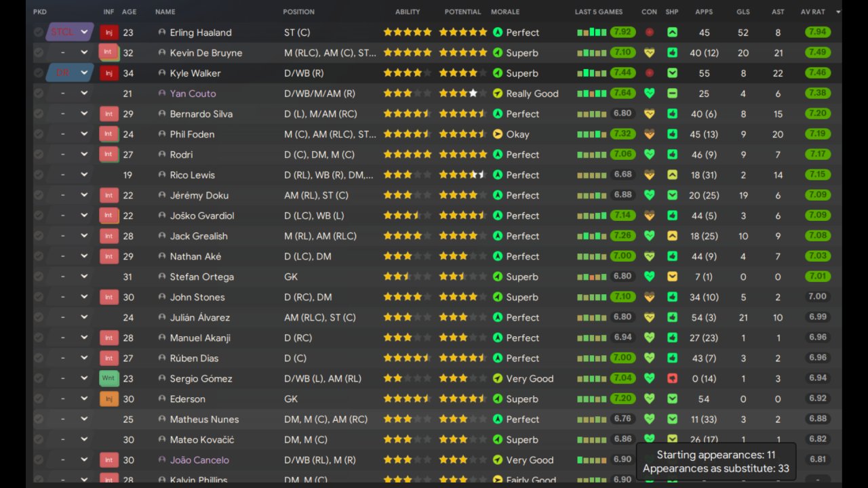Click Erling Haaland's match sharpness icon
This screenshot has height=488, width=868.
pos(672,33)
